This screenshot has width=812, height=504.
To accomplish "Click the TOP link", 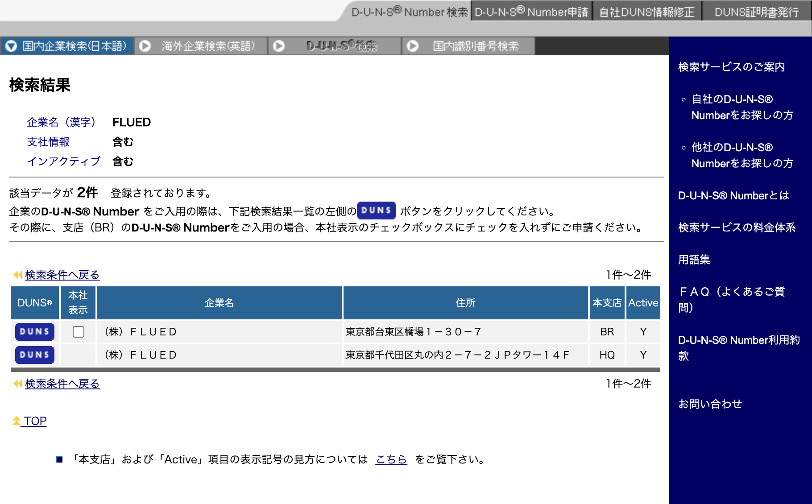I will coord(35,421).
